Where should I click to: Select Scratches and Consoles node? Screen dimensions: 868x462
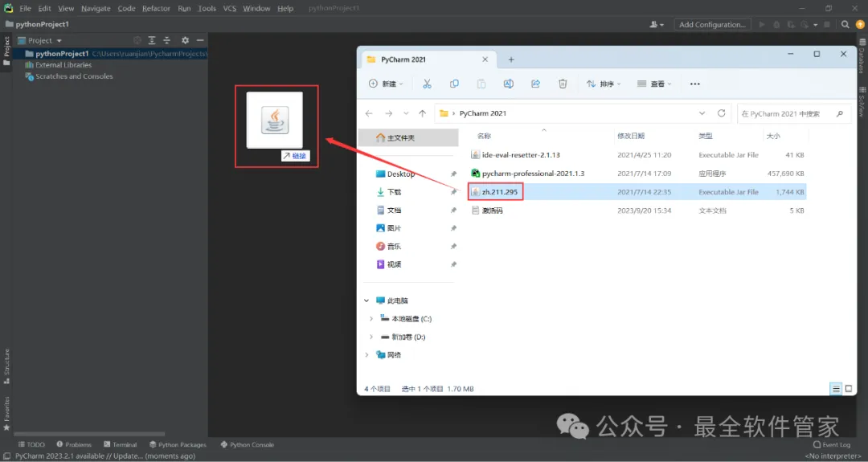(x=68, y=76)
